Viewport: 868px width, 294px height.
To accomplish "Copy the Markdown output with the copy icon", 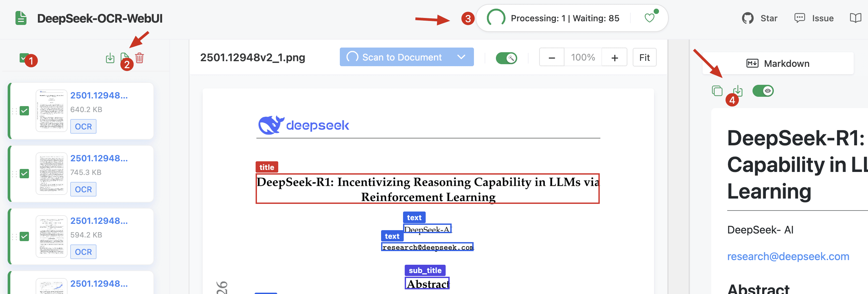I will click(x=717, y=90).
